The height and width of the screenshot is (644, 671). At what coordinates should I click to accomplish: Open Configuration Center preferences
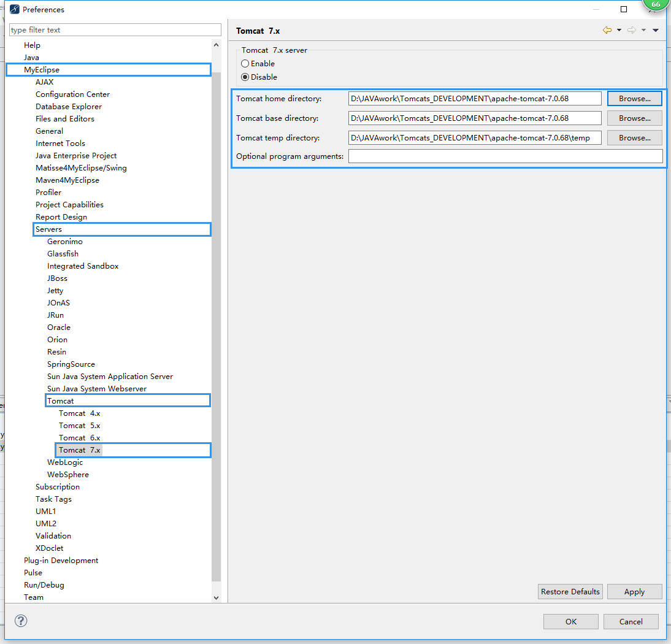tap(72, 94)
